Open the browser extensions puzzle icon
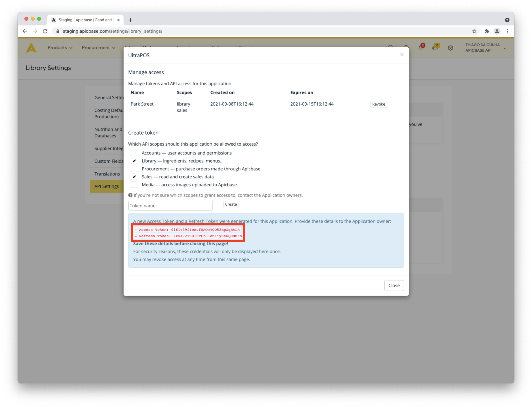 pyautogui.click(x=487, y=31)
